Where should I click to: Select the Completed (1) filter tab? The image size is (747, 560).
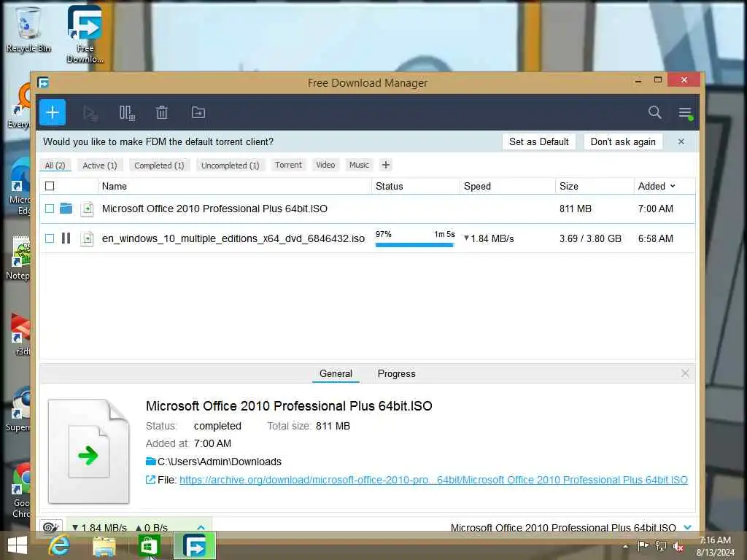point(159,166)
